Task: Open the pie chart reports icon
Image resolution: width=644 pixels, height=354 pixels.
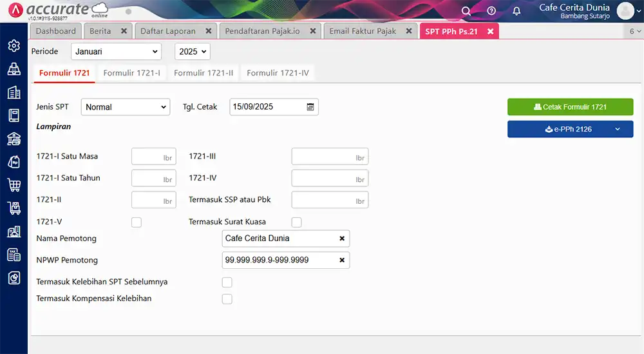Action: [x=14, y=278]
